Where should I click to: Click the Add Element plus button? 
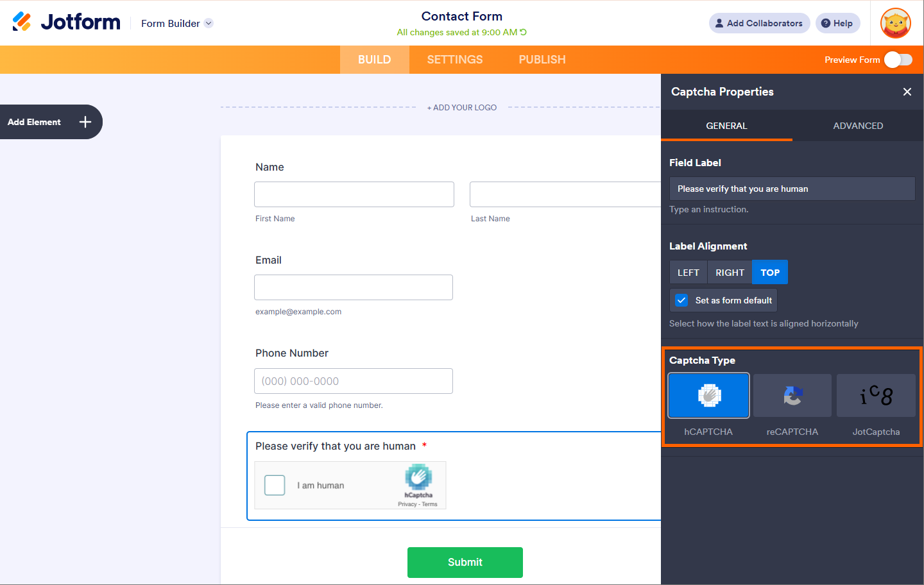coord(85,122)
